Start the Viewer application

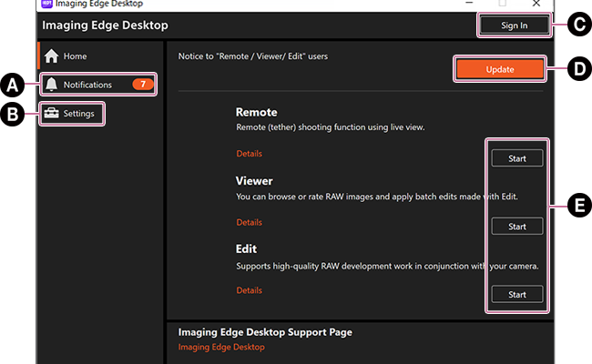pyautogui.click(x=517, y=227)
